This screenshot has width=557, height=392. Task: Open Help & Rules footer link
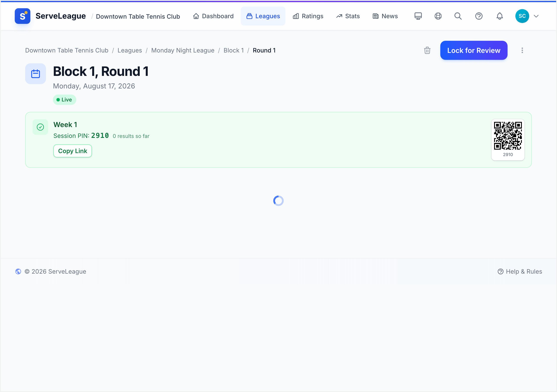[520, 271]
